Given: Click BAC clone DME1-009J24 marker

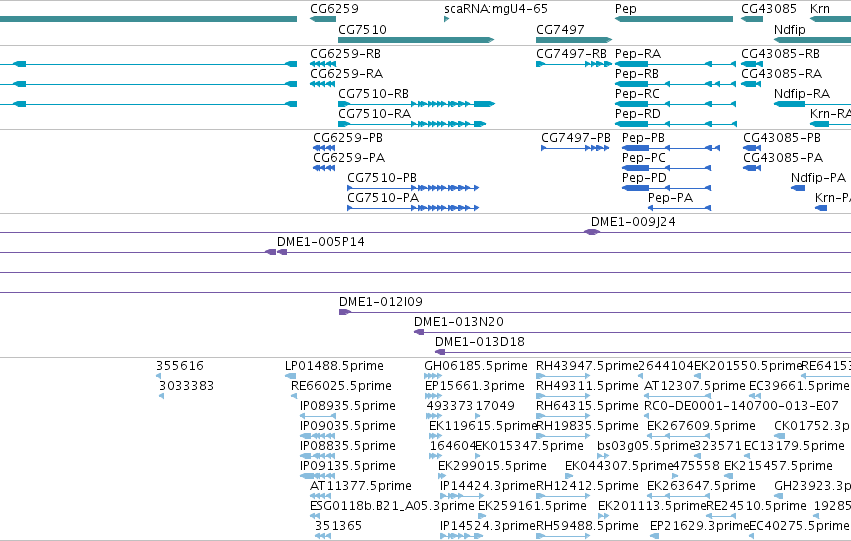Looking at the screenshot, I should click(x=592, y=232).
